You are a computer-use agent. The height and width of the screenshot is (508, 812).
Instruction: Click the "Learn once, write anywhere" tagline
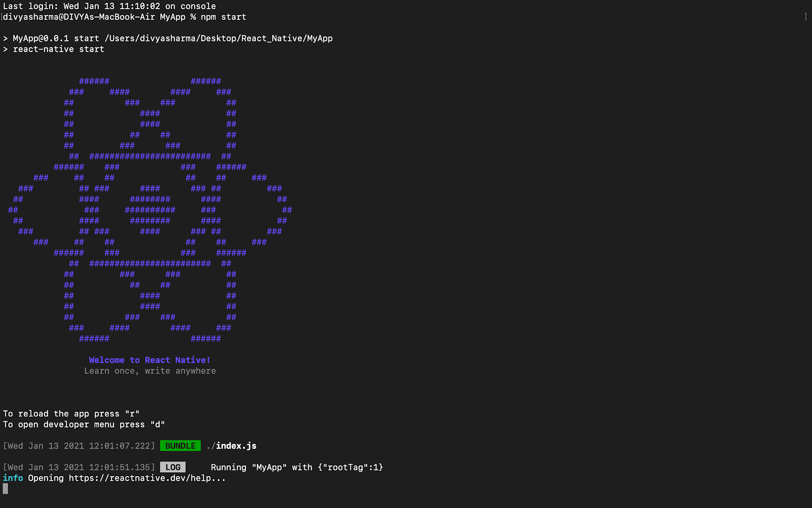click(150, 371)
